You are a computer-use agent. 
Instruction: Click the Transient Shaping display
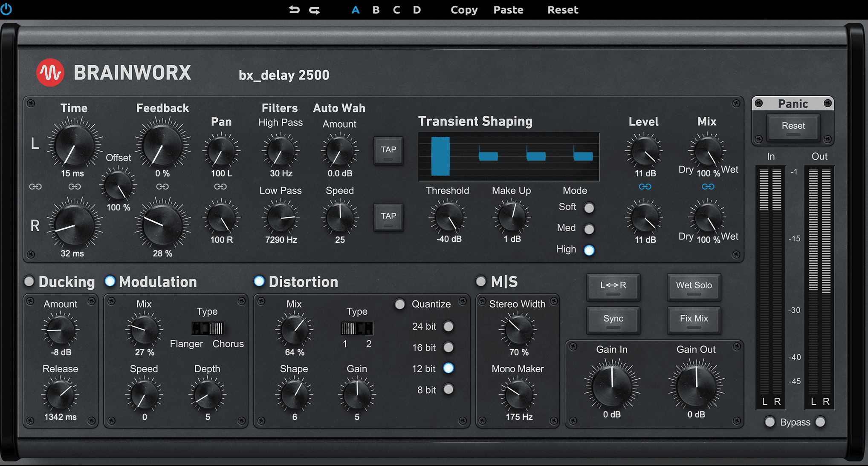pos(509,156)
